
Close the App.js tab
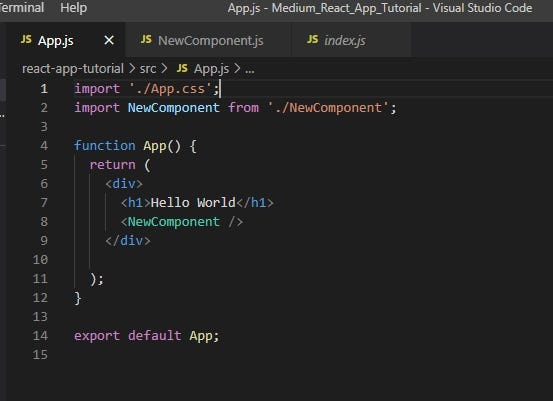[x=109, y=40]
